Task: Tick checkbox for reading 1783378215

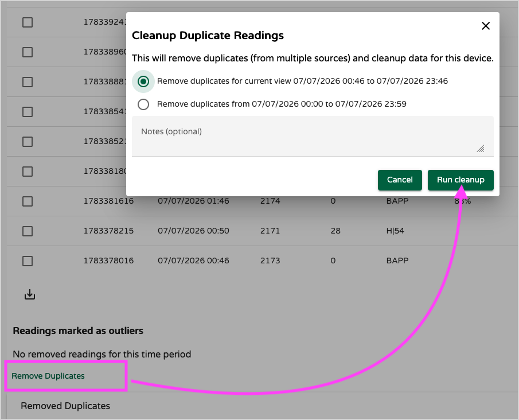Action: tap(28, 231)
